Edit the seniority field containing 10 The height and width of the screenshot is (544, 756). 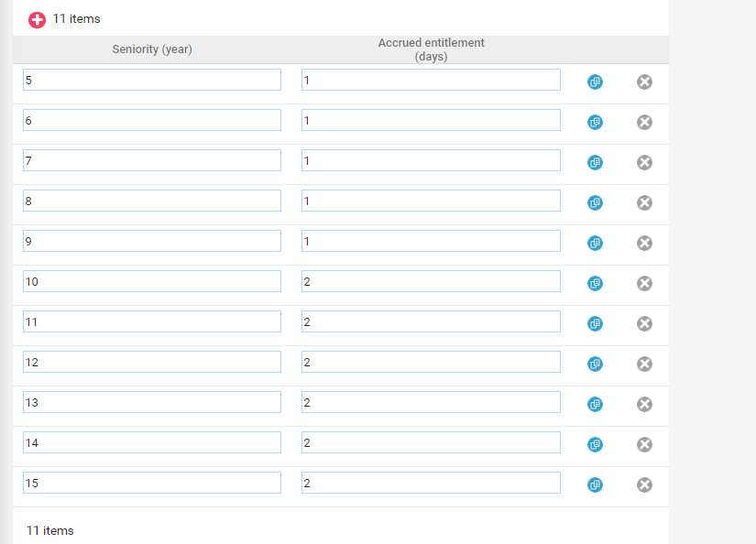152,281
